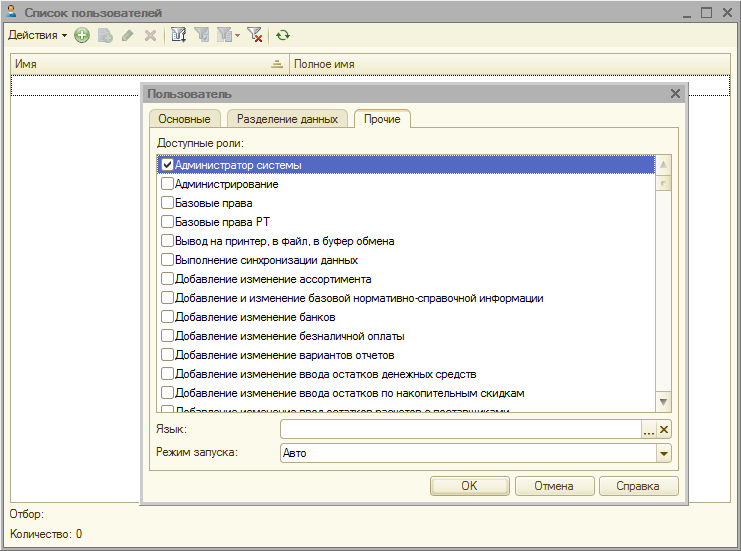741x551 pixels.
Task: Click the green Refresh list icon
Action: point(283,35)
